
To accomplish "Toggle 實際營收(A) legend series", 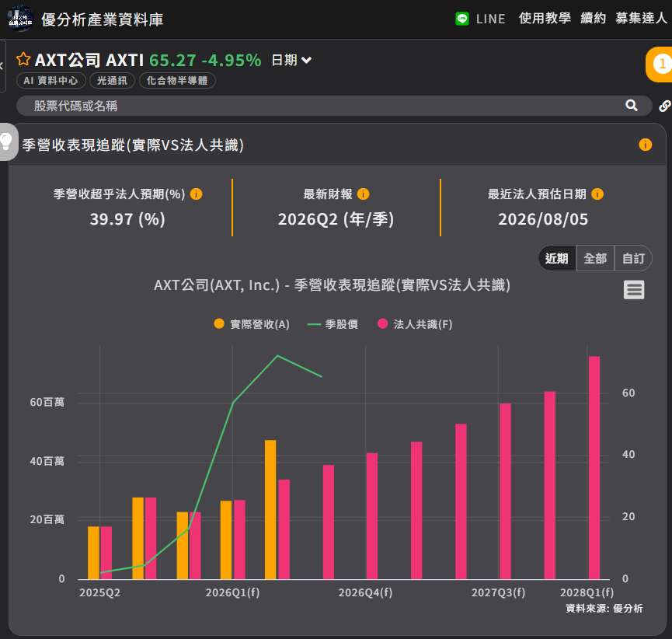I will (252, 324).
